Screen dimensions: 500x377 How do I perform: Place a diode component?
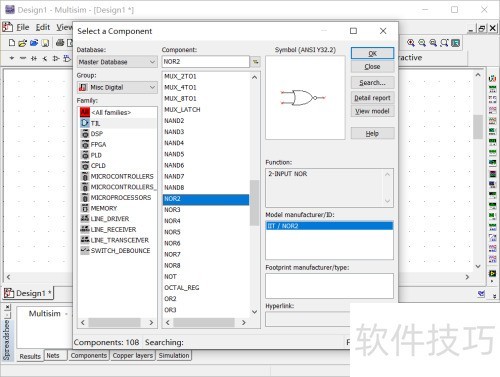(x=34, y=58)
